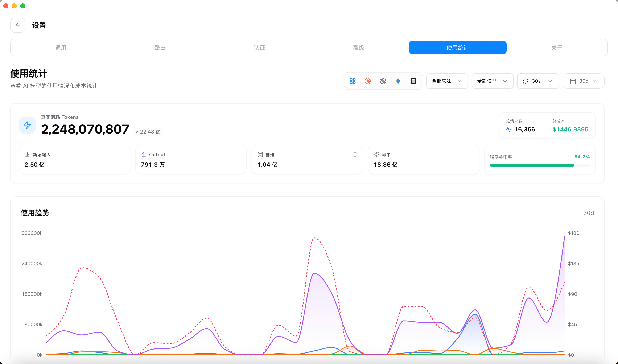
Task: Click the 1.04 亿 创建 value
Action: pos(267,165)
